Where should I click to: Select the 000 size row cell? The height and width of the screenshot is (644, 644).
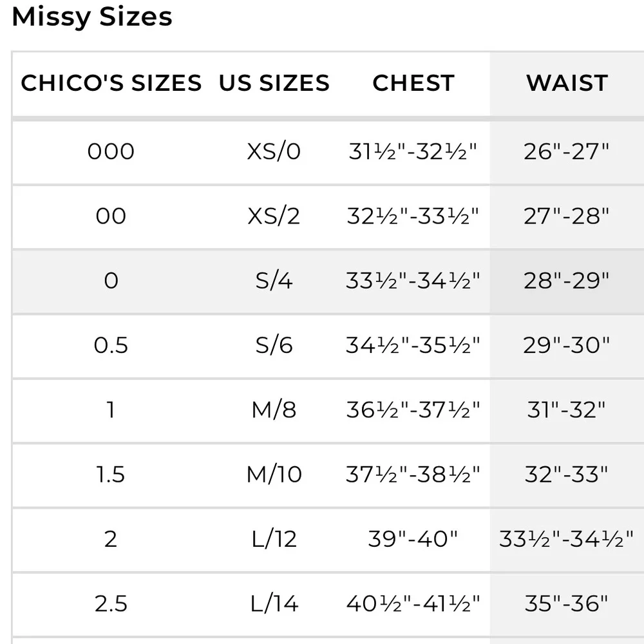tap(111, 152)
